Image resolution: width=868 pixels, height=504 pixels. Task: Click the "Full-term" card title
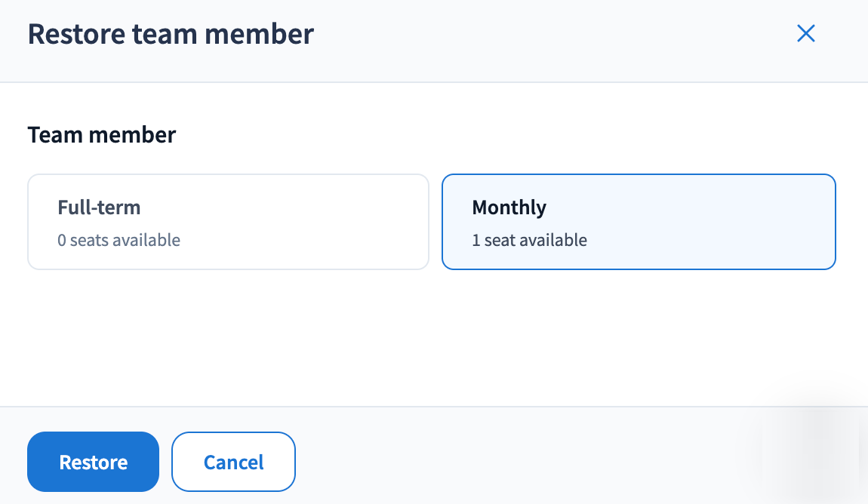click(99, 207)
